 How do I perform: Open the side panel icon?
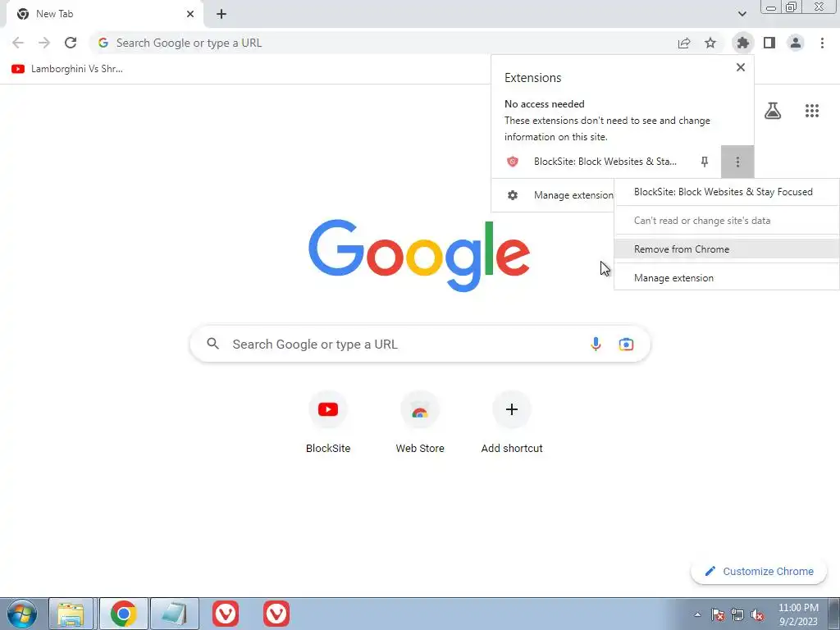pos(769,43)
